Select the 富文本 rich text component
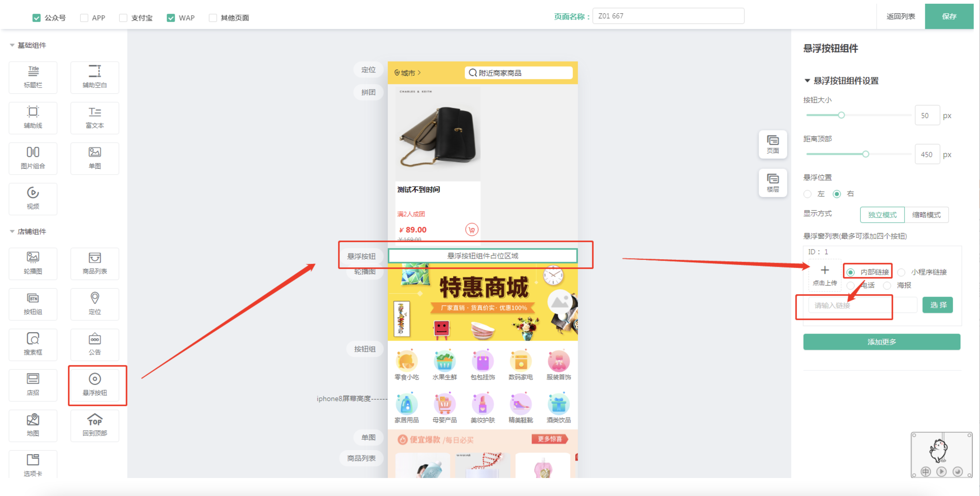The height and width of the screenshot is (496, 980). click(95, 118)
